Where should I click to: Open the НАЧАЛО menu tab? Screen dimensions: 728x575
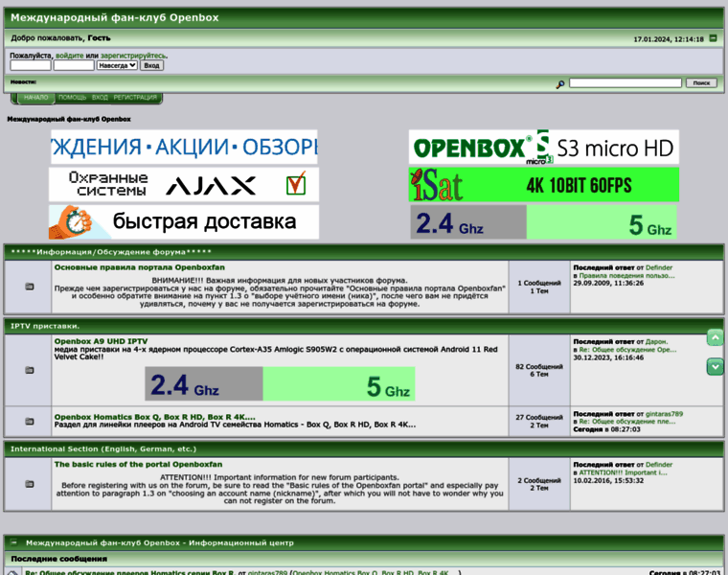36,98
